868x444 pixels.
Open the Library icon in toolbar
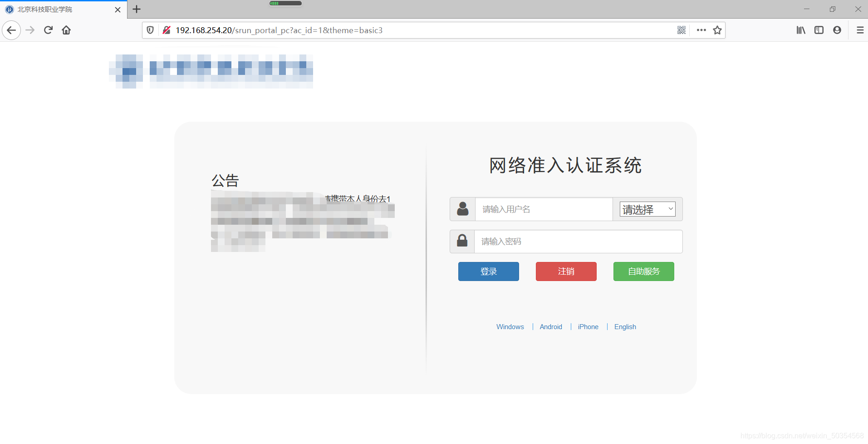click(801, 30)
